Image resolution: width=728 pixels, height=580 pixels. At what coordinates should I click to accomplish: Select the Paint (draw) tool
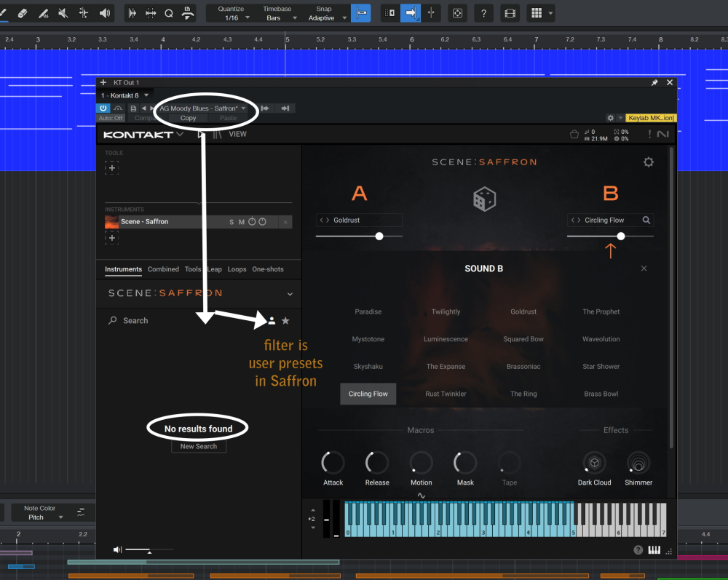coord(44,13)
